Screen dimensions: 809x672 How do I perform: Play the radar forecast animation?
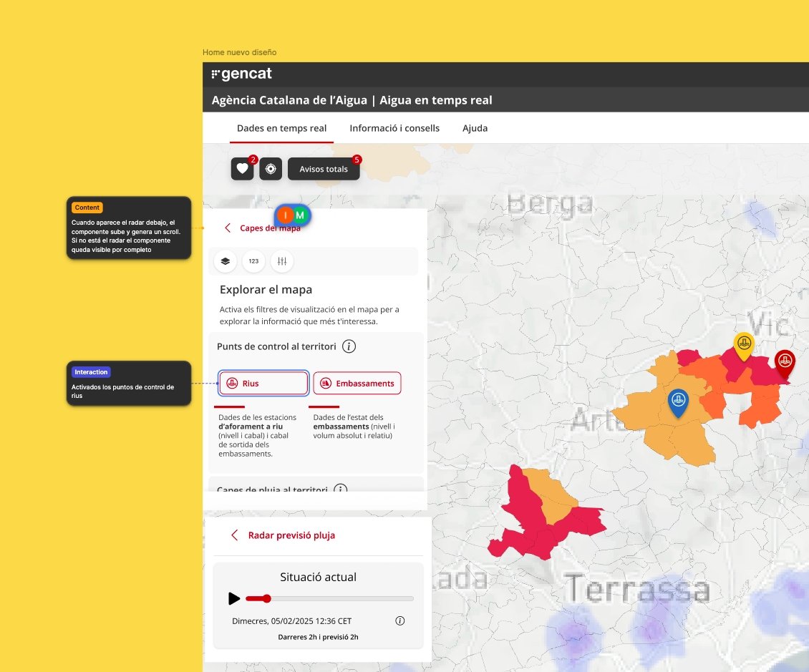[234, 598]
